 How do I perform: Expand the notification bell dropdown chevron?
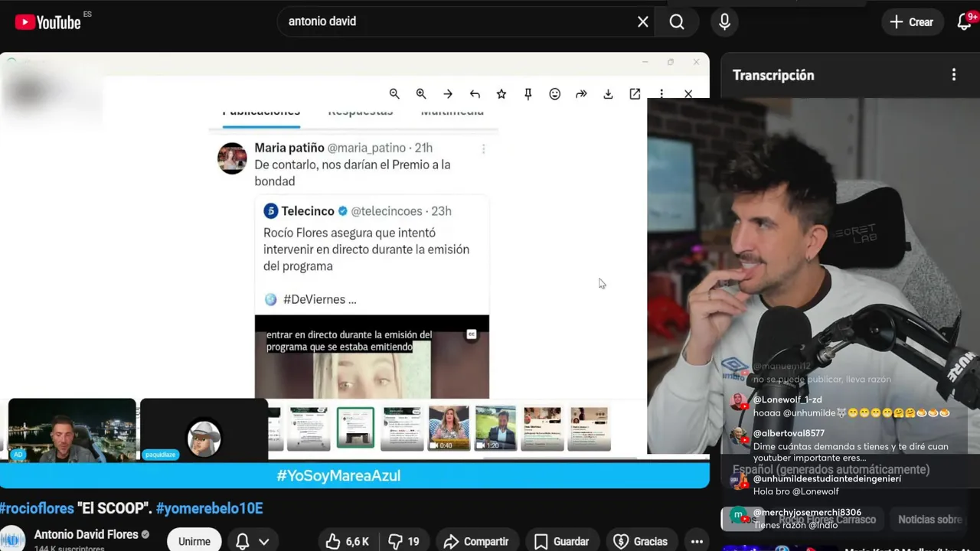point(264,542)
